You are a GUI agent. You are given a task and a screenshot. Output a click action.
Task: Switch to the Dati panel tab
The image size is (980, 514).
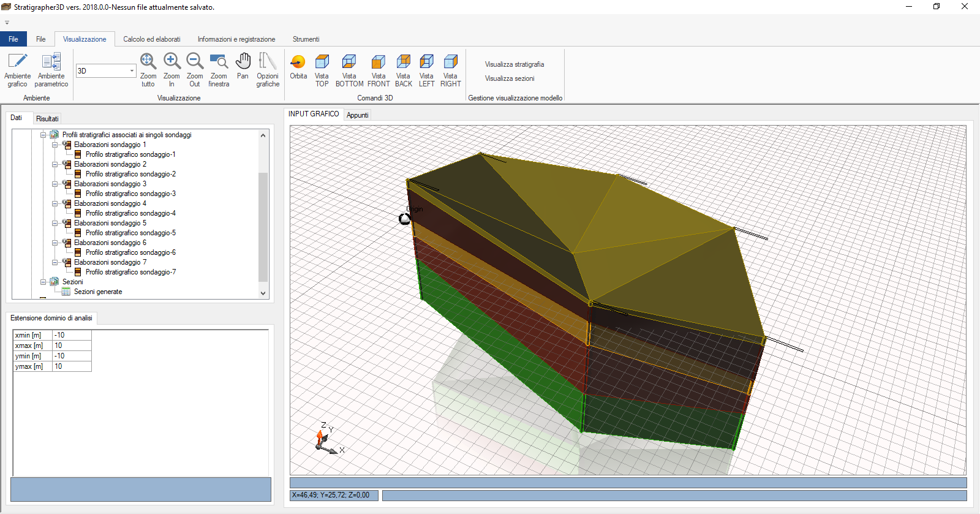[17, 118]
